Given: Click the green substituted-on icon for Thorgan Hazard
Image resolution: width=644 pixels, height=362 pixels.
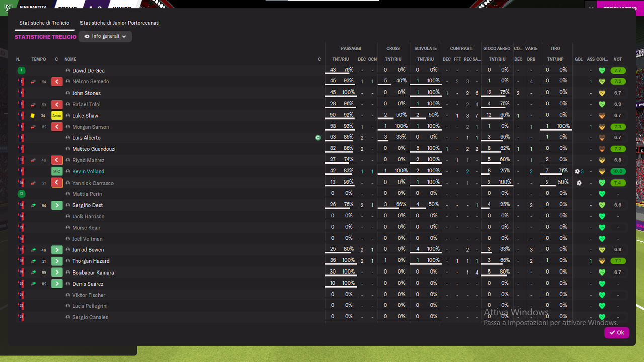Looking at the screenshot, I should (57, 261).
